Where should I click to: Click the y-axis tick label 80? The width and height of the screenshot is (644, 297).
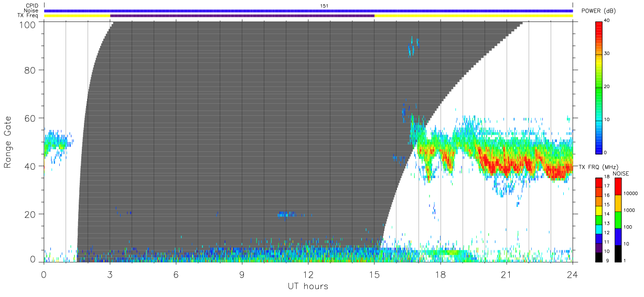tap(31, 70)
